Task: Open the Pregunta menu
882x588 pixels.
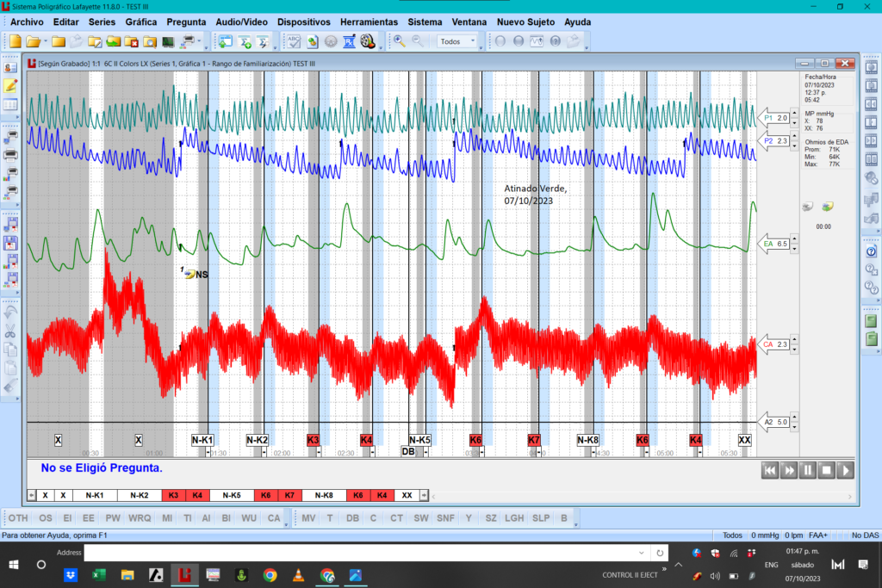Action: [x=186, y=22]
